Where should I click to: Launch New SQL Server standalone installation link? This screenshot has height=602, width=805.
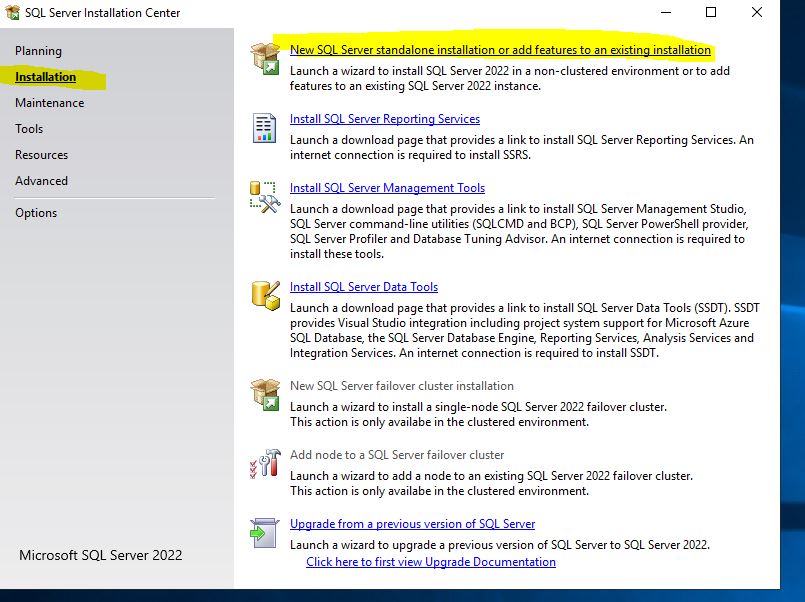[x=500, y=50]
